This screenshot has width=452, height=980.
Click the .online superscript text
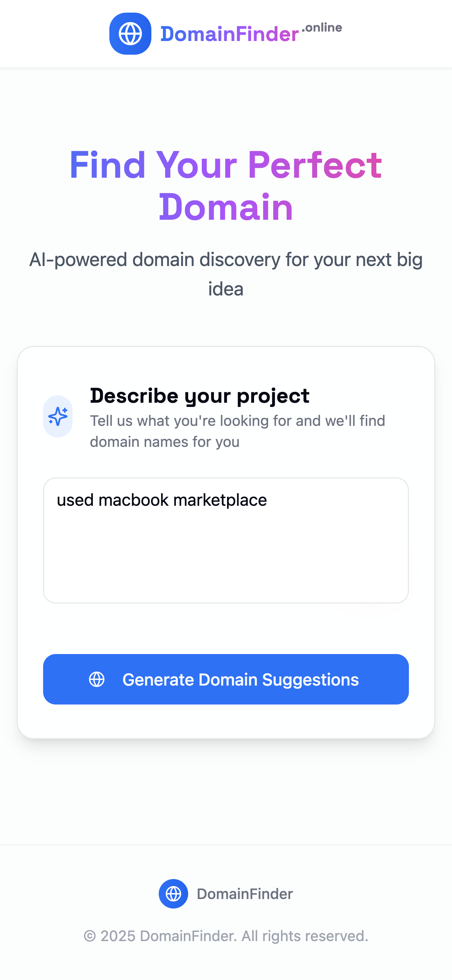[322, 27]
